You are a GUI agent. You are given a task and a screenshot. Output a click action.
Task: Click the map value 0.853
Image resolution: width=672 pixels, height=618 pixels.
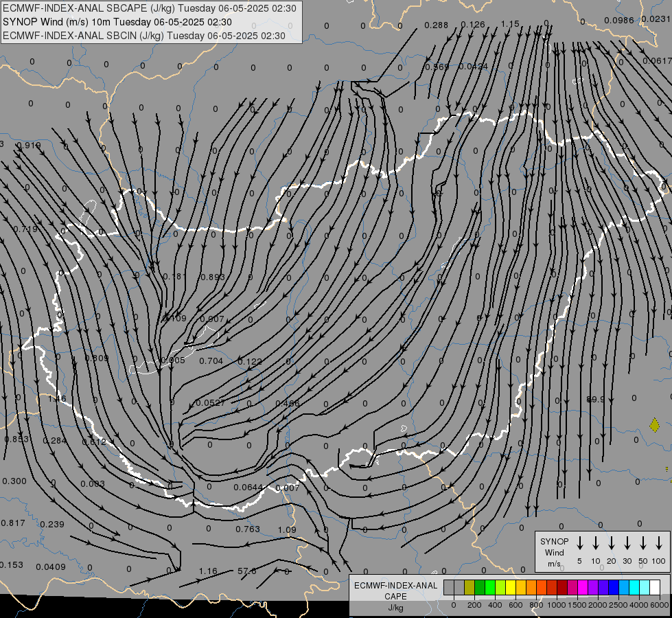(16, 439)
